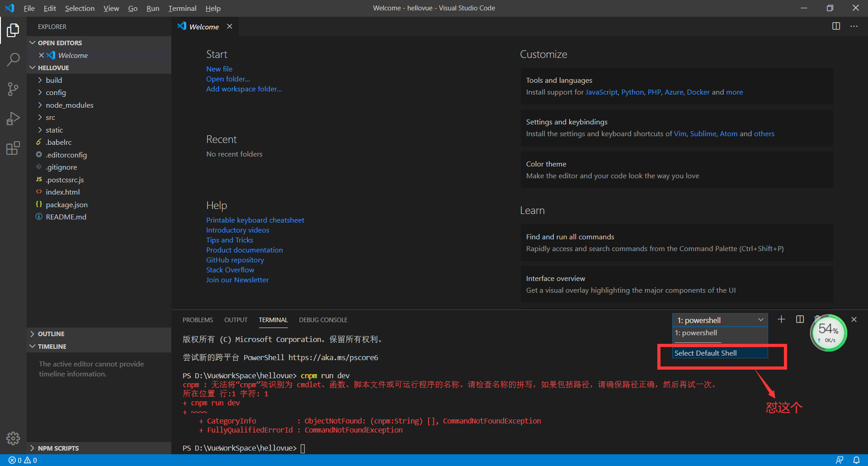Open the File menu
Screen dimensions: 868x466
29,8
